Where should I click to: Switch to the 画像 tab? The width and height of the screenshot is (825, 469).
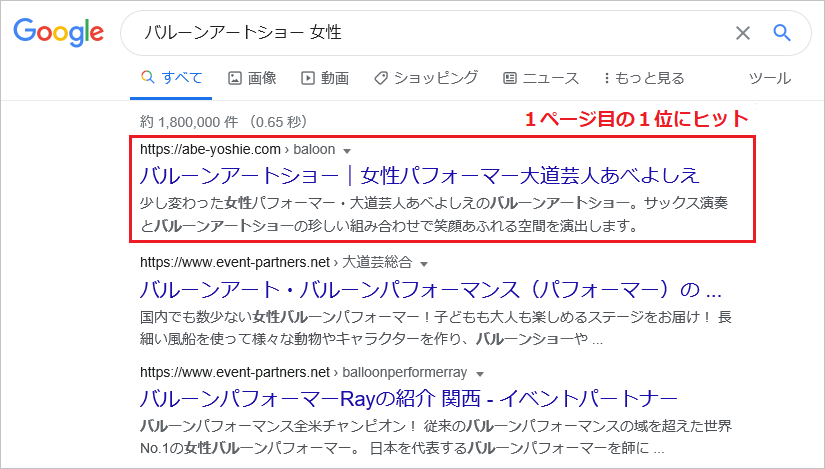point(252,78)
